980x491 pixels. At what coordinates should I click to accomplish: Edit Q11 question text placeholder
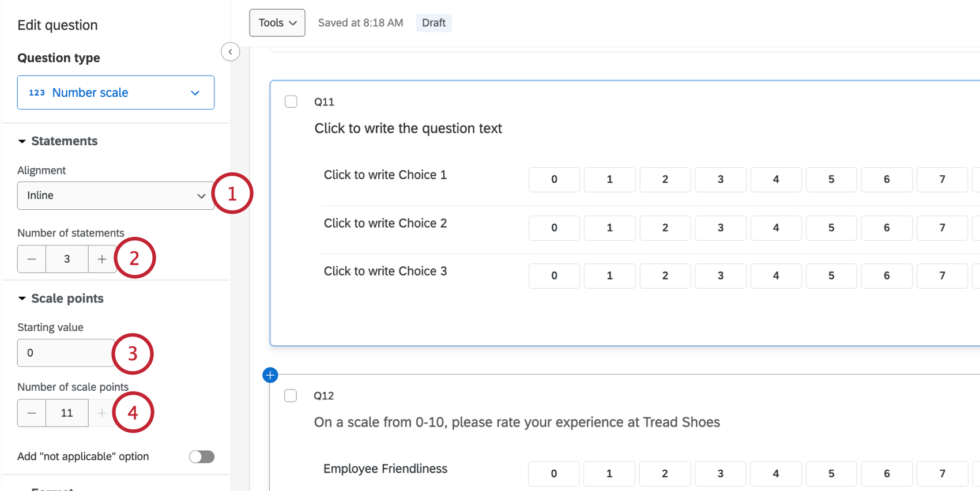408,128
